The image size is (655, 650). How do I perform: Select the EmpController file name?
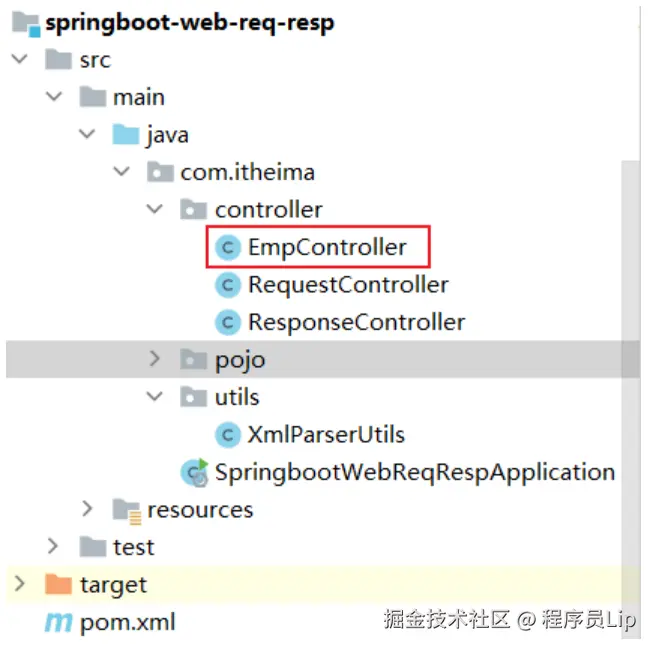click(x=327, y=247)
